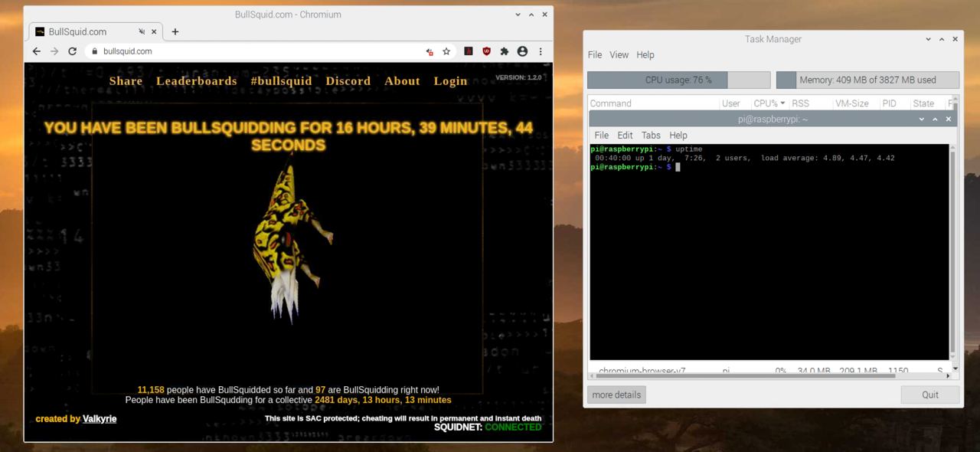Maximize the Chromium window

531,15
